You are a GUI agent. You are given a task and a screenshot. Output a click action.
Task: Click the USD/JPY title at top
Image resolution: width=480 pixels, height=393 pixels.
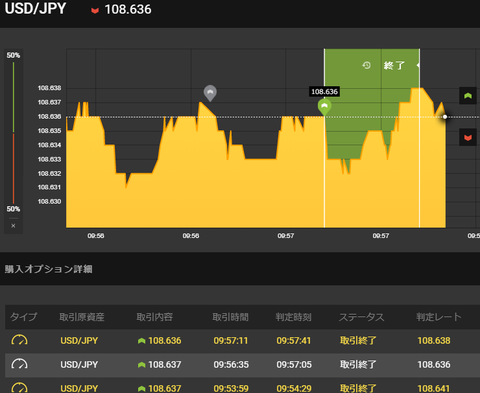(35, 9)
